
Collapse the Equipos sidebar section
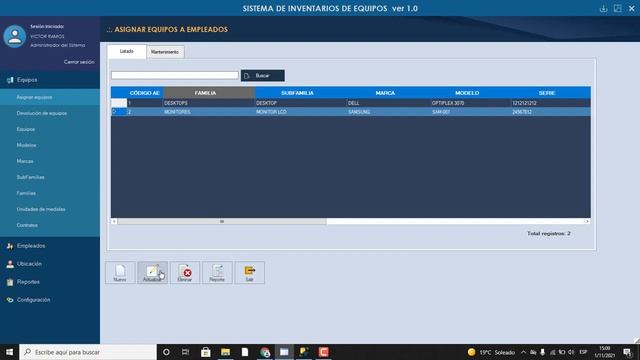pyautogui.click(x=50, y=80)
